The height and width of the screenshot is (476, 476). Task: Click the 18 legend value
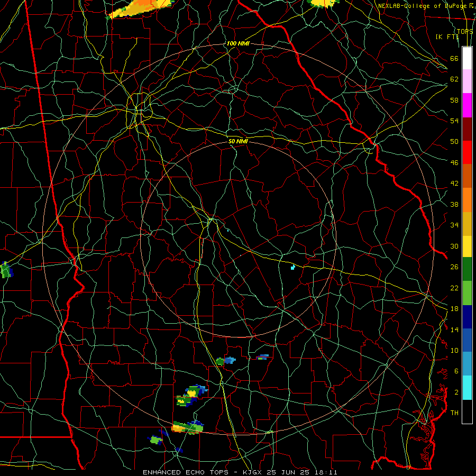click(454, 309)
